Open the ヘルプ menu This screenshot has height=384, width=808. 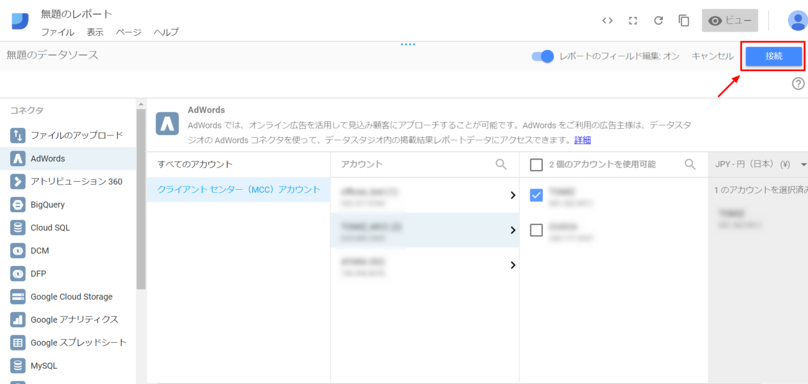pyautogui.click(x=166, y=32)
